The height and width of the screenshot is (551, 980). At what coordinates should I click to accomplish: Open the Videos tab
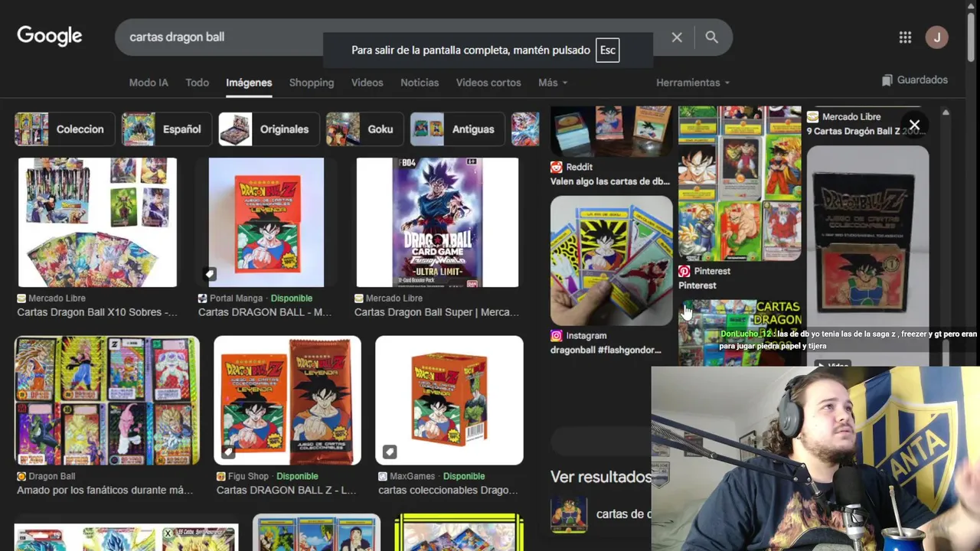(367, 83)
